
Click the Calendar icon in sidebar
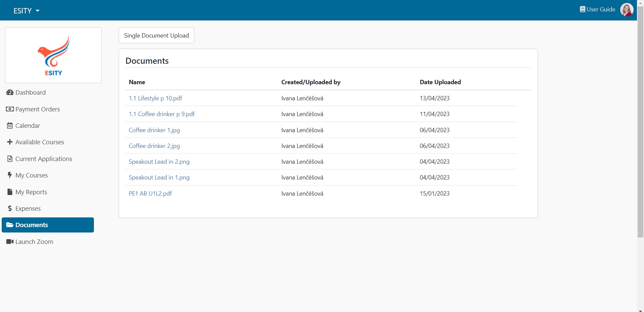pos(10,125)
